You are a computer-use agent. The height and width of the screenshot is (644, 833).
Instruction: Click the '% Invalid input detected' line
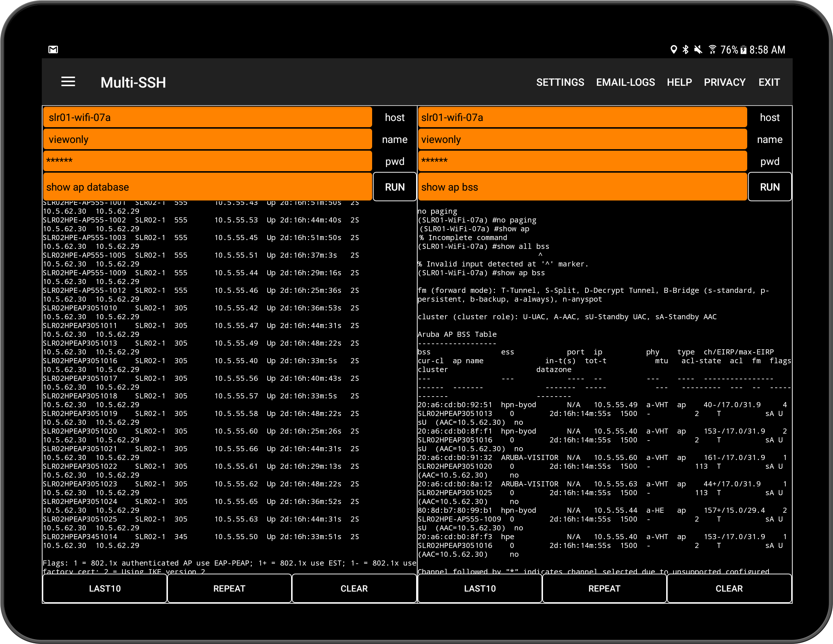point(503,264)
